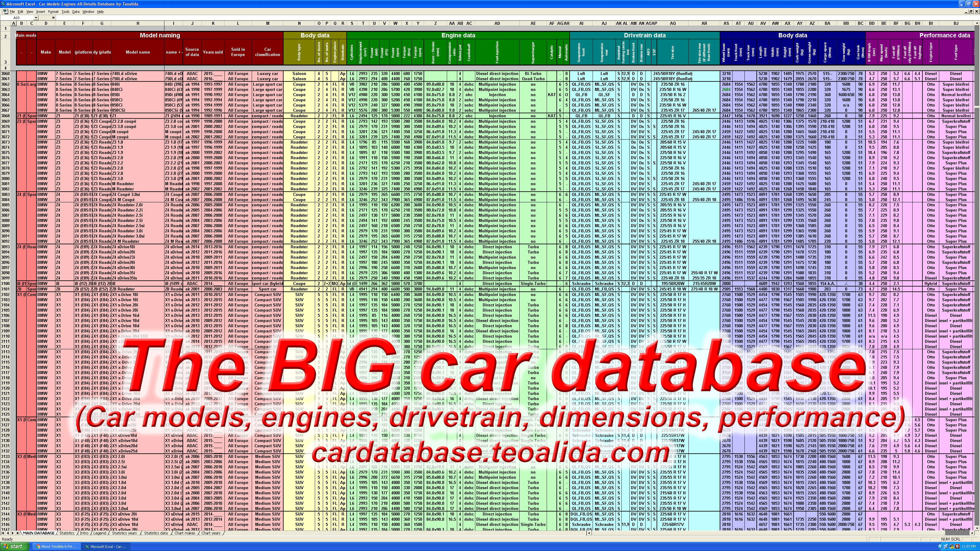Switch to the Chart makes sheet tab

pos(184,533)
